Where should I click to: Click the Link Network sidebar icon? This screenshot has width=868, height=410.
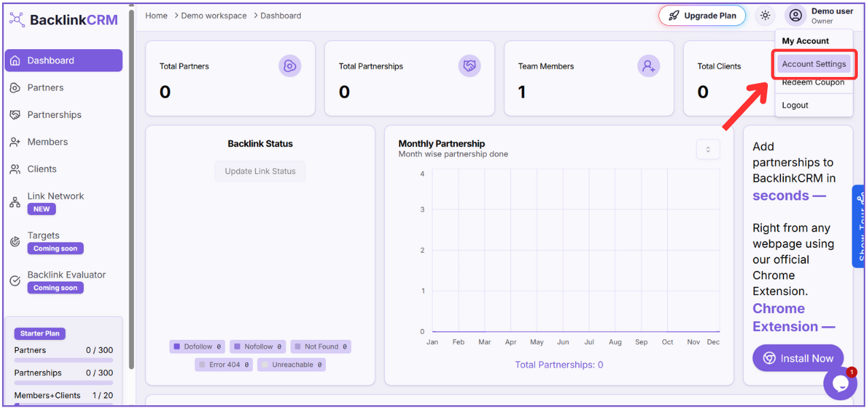point(15,202)
